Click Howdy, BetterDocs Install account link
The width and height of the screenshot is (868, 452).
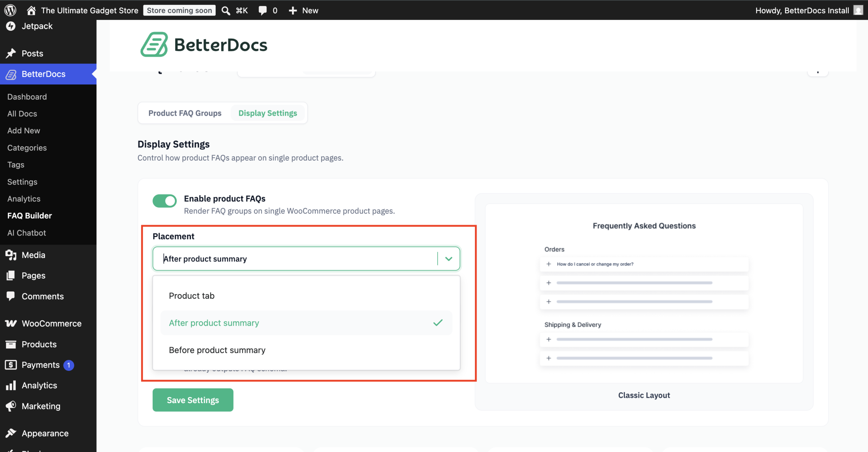pos(802,11)
